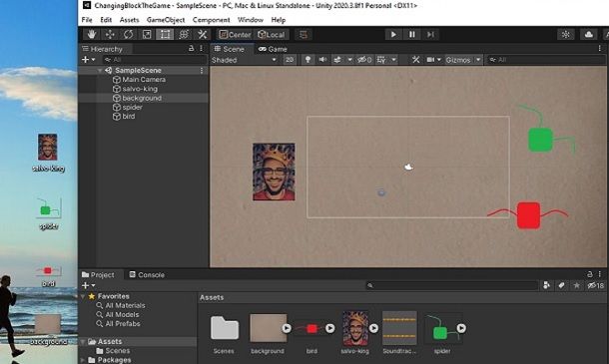
Task: Toggle Local handle rotation button
Action: coord(272,35)
